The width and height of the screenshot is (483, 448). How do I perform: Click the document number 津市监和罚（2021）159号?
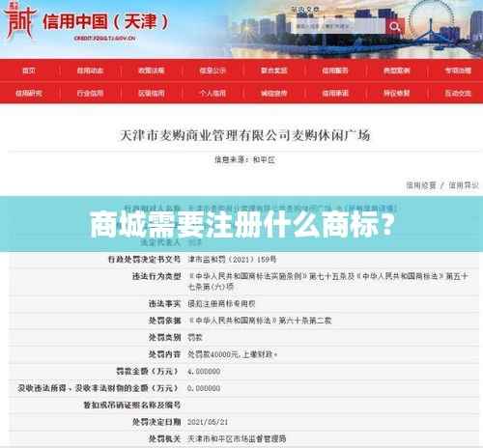click(x=232, y=260)
